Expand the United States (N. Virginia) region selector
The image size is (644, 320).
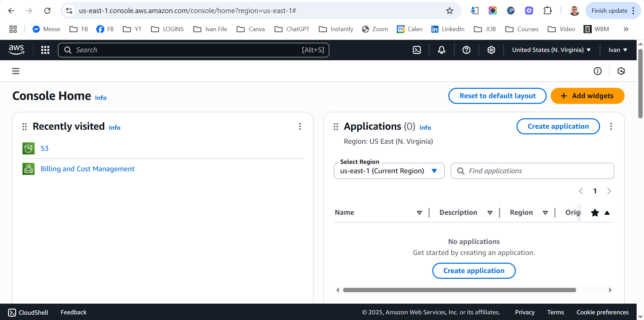tap(551, 50)
